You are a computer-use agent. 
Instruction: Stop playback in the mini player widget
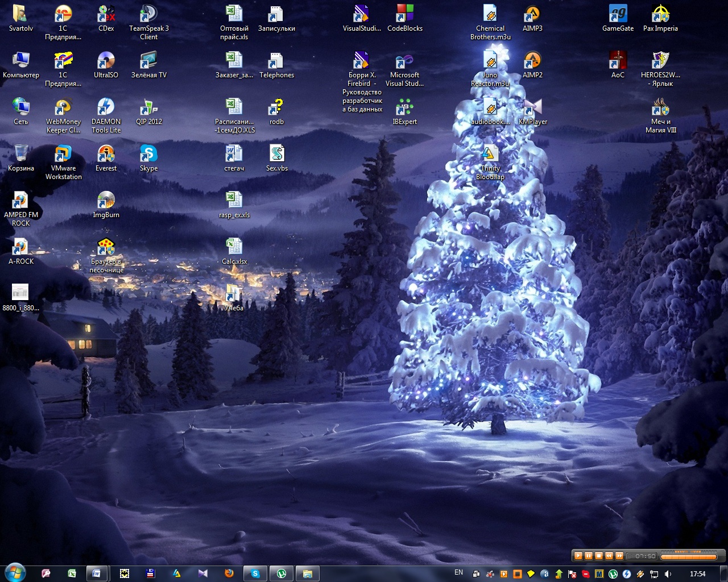point(599,556)
